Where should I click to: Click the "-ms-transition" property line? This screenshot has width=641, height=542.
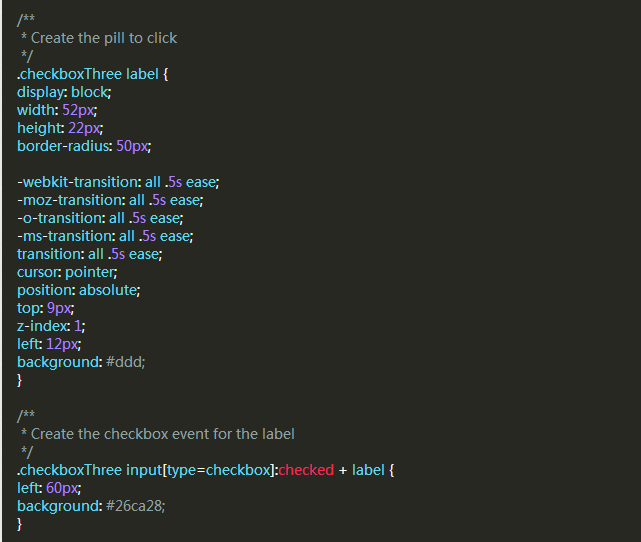104,236
